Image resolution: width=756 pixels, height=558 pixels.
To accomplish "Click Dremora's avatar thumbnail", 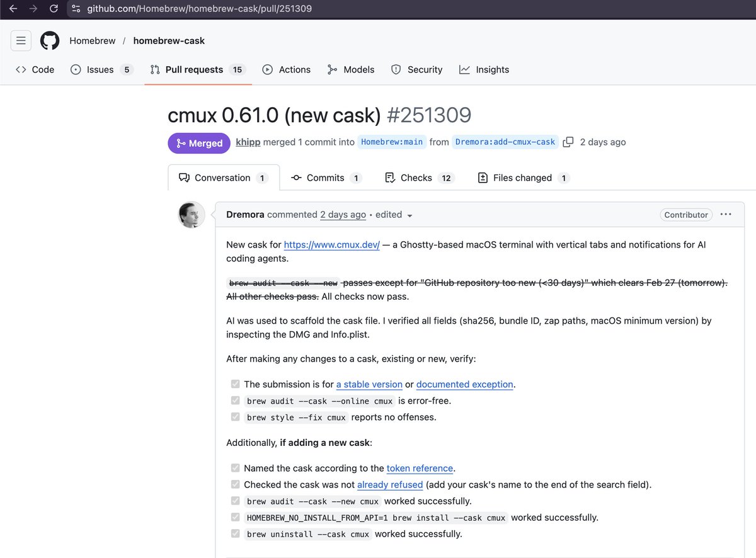I will [192, 215].
